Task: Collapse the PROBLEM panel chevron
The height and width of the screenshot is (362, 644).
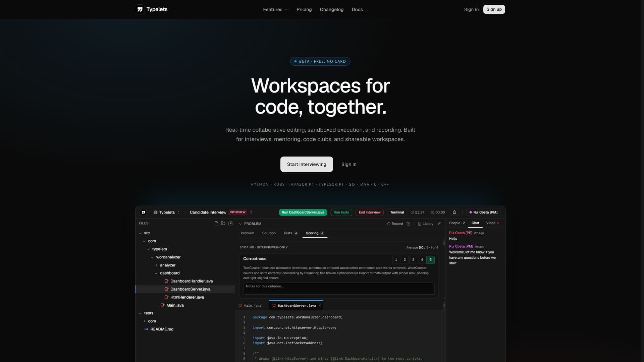Action: (240, 224)
